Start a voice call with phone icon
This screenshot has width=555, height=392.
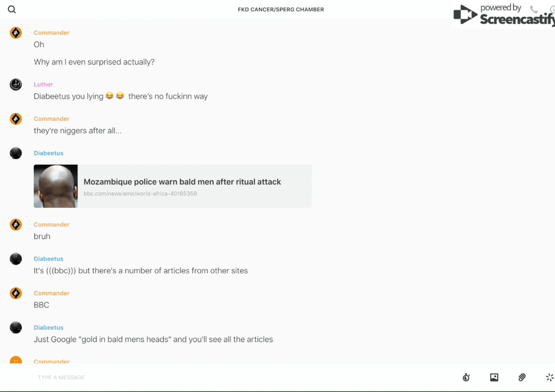[x=534, y=10]
